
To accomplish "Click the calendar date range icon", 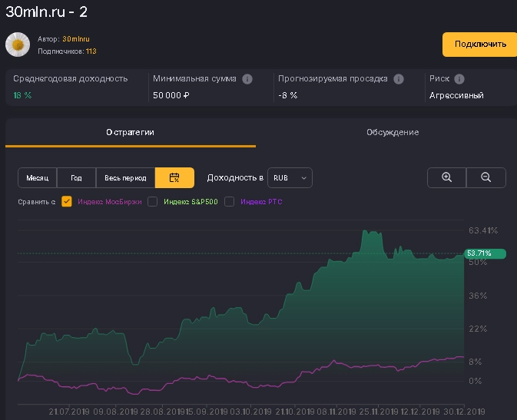I will tap(174, 177).
